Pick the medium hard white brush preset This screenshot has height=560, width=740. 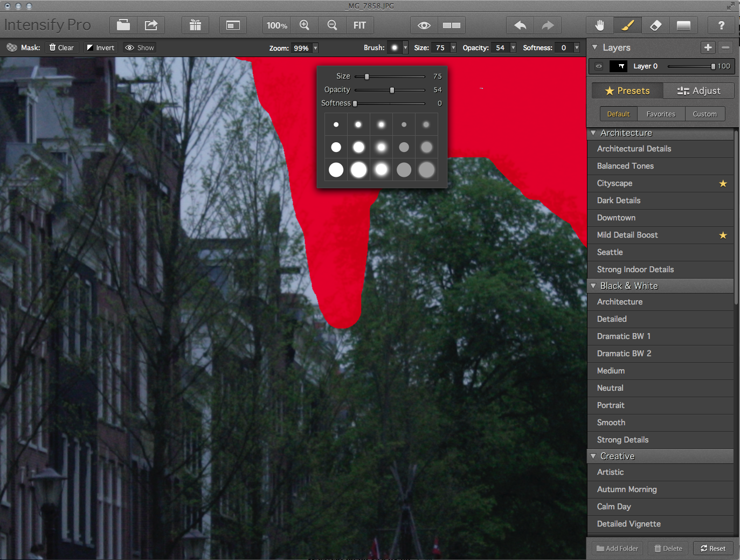[336, 147]
